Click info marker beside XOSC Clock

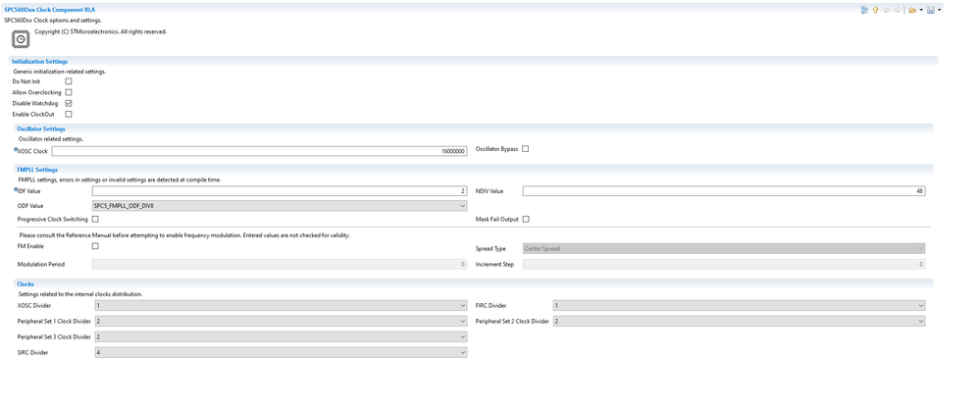pos(16,149)
